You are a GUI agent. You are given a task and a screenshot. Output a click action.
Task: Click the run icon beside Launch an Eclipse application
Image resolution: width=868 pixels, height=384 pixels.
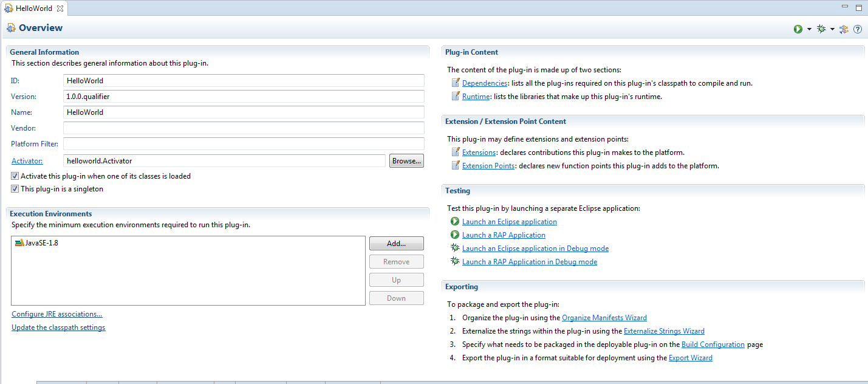click(x=454, y=221)
